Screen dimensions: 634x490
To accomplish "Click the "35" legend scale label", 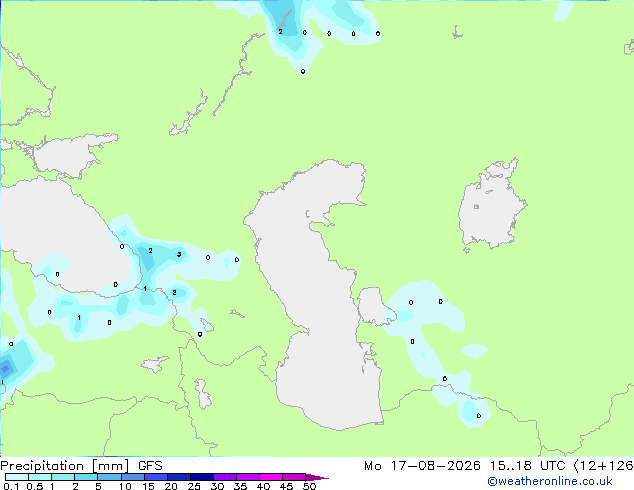I will [240, 486].
